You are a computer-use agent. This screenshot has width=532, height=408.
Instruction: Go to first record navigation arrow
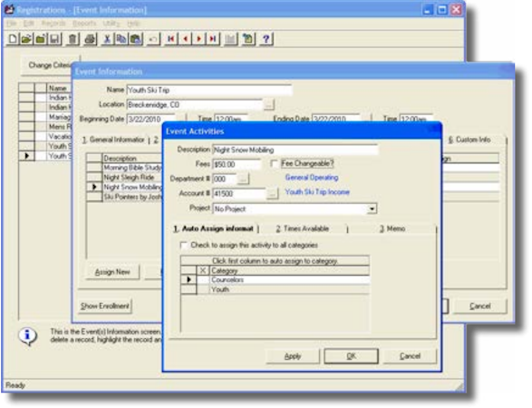[x=171, y=39]
